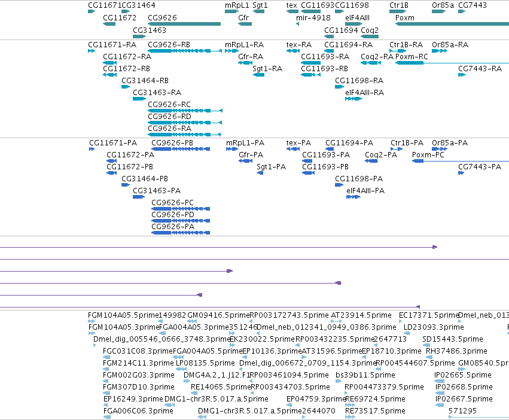
Task: Select the CG31463 gene label in the top track
Action: [150, 30]
